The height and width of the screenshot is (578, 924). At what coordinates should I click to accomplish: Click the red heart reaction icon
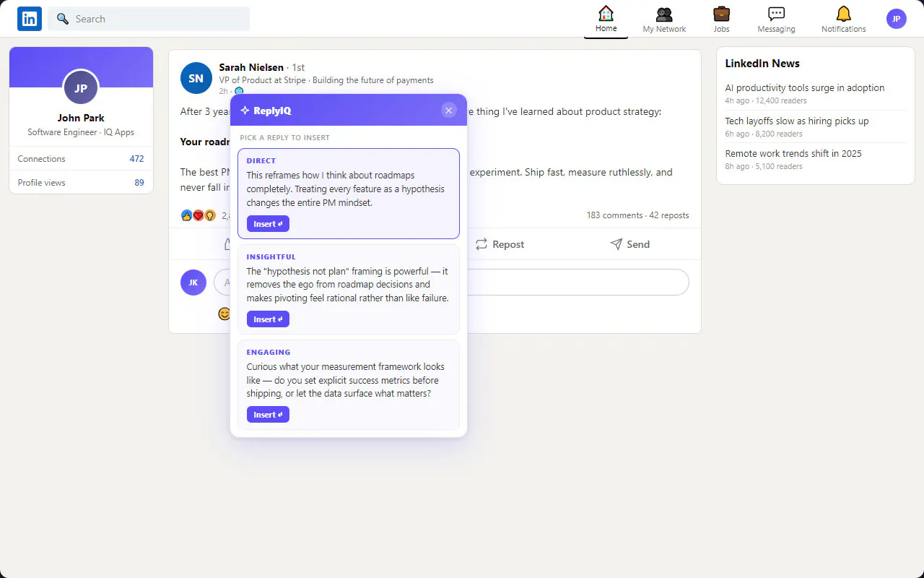pos(198,215)
